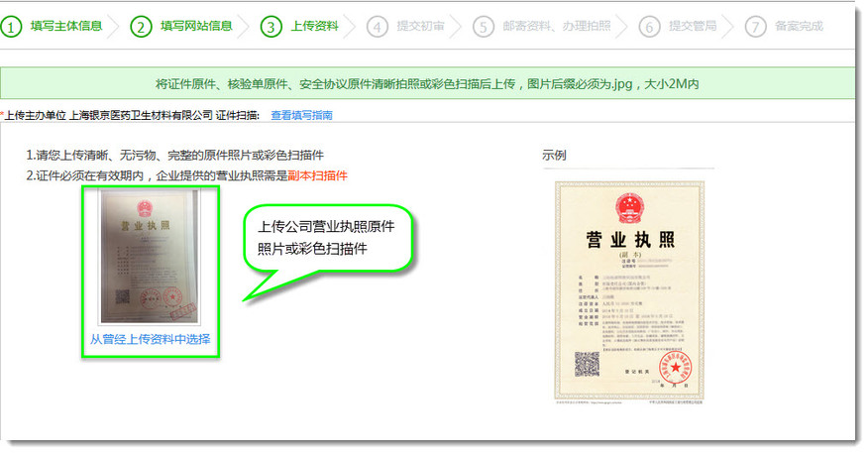Screen dimensions: 868x453
Task: Click the step 2 circle icon
Action: [x=142, y=27]
